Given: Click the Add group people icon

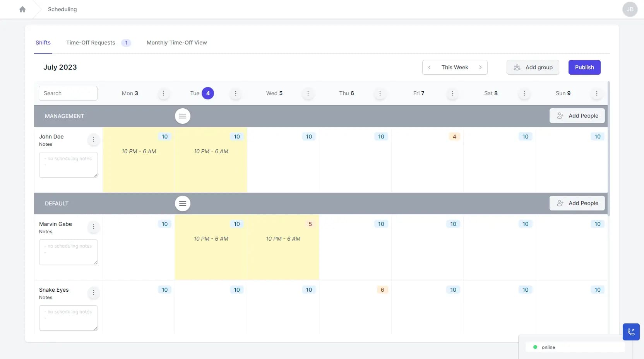Looking at the screenshot, I should coord(517,67).
